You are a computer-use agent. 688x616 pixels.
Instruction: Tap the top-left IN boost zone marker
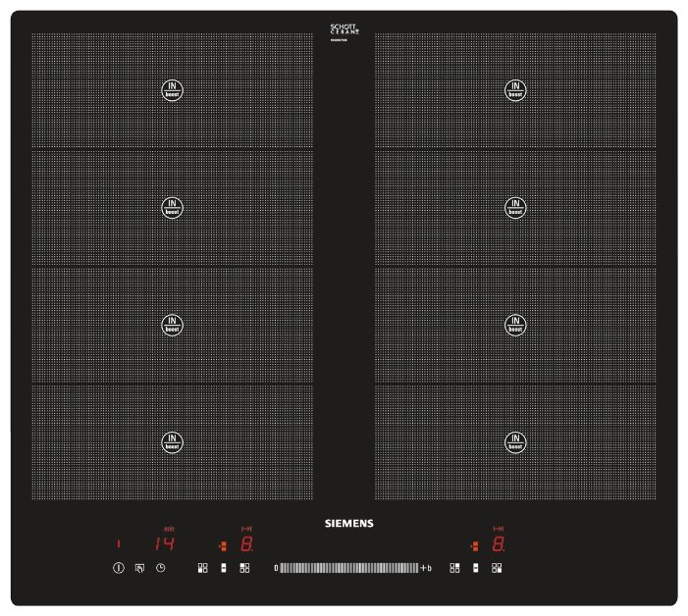pyautogui.click(x=172, y=90)
